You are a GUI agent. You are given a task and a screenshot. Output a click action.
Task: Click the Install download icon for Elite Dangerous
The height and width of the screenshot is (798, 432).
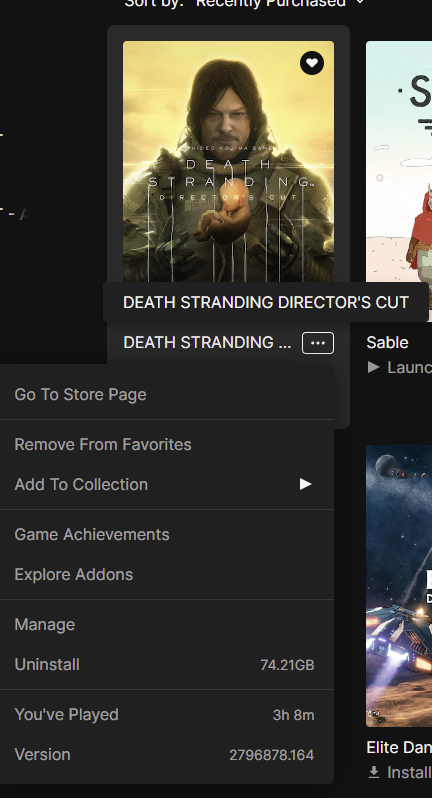click(374, 772)
